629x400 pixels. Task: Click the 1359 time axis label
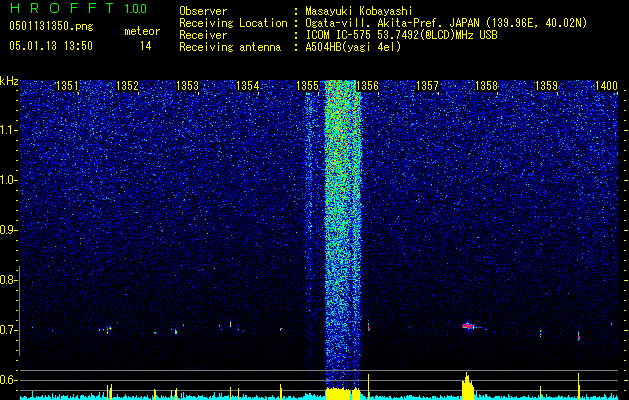pos(546,85)
